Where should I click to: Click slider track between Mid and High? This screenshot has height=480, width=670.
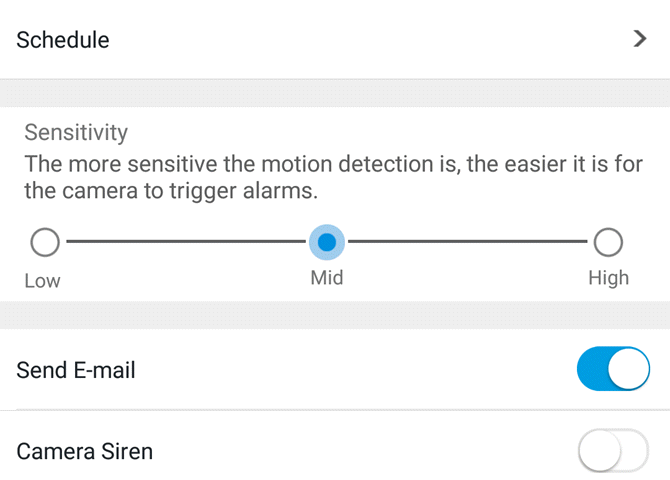click(468, 242)
